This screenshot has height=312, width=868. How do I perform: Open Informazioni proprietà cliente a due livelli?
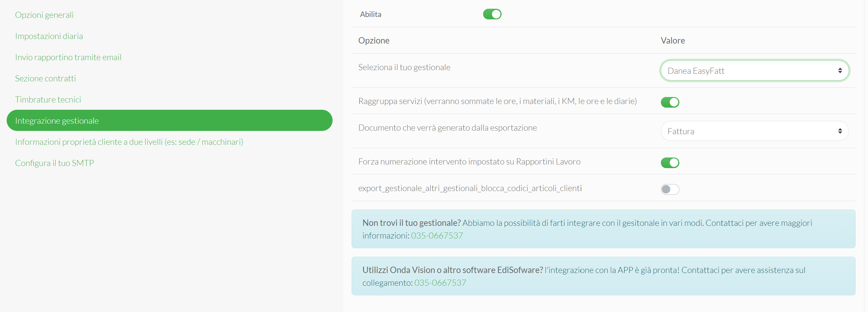coord(129,142)
